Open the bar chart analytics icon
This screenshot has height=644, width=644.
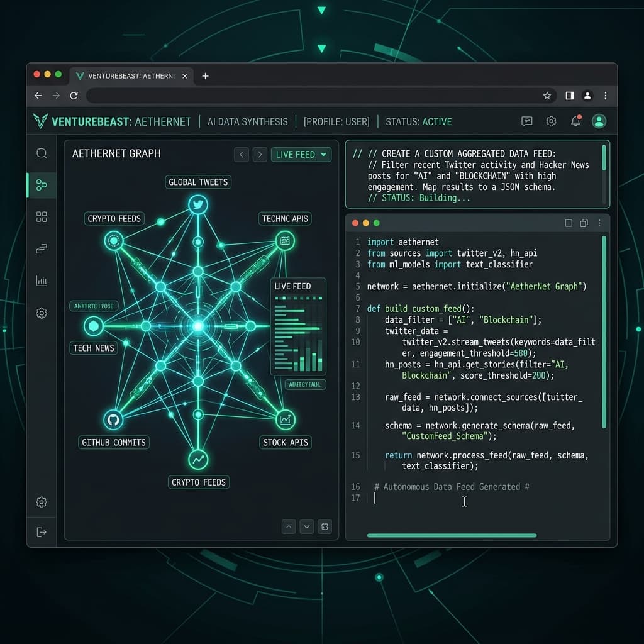[x=42, y=281]
